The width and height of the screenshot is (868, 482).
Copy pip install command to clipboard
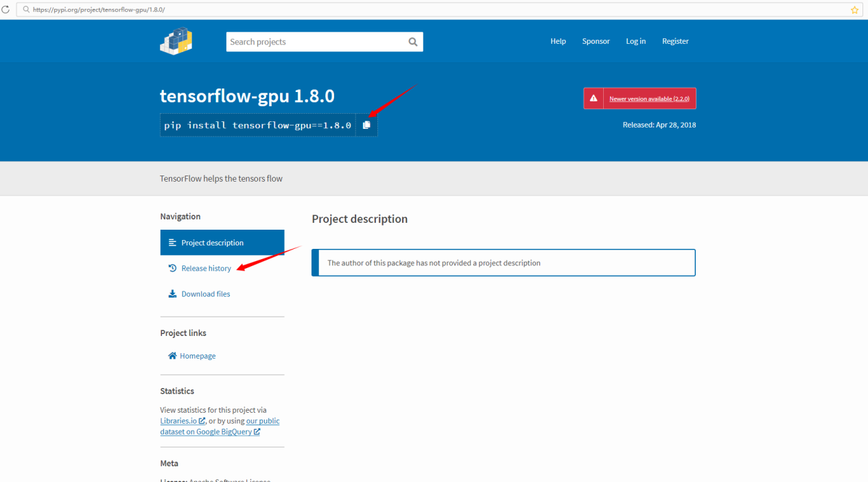coord(366,125)
